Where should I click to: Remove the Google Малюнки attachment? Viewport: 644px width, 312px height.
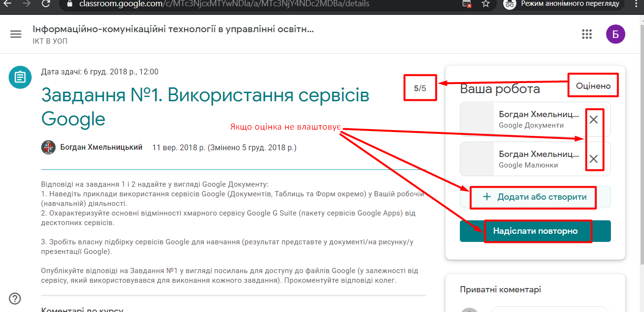point(594,159)
